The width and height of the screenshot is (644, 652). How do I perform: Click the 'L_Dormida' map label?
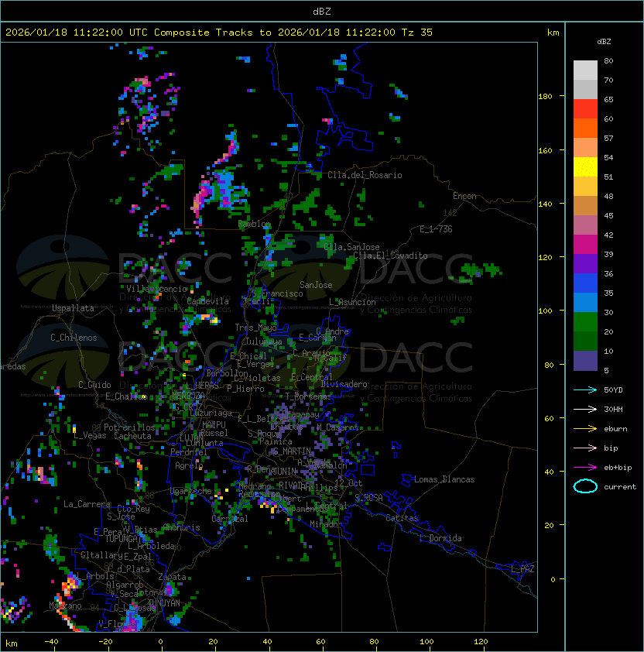coord(440,538)
